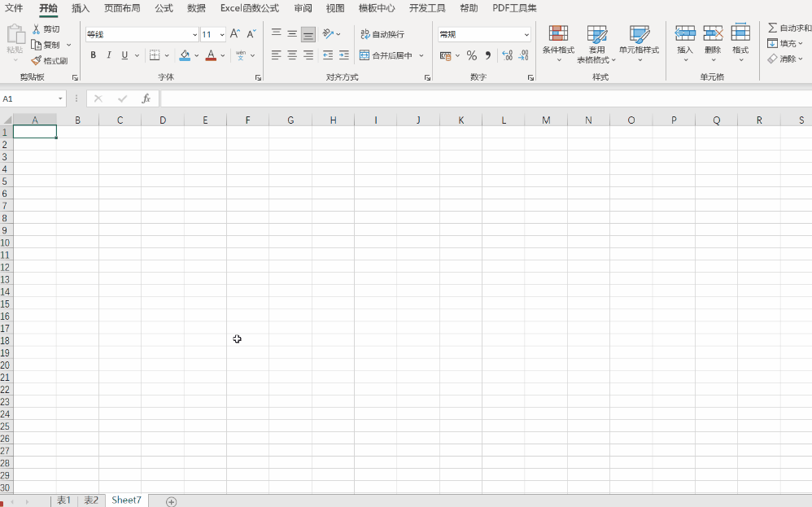Expand the font settings dialog launcher
The height and width of the screenshot is (507, 812).
tap(258, 77)
